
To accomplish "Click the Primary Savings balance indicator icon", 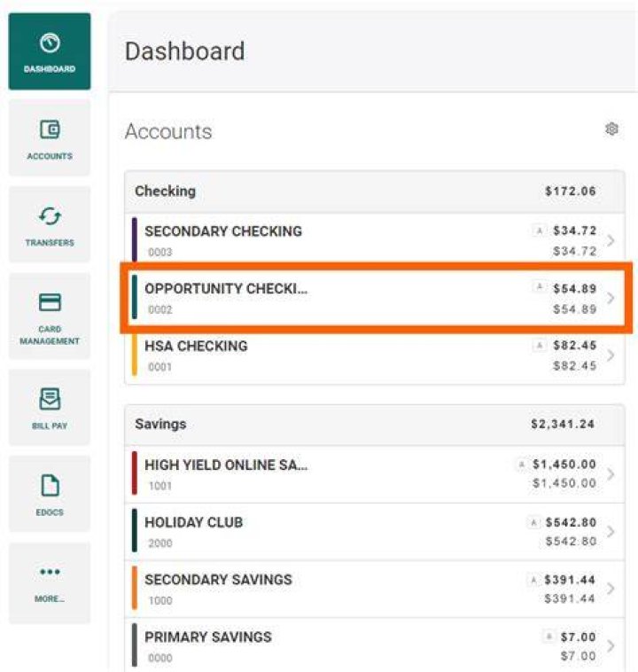I will tap(549, 637).
